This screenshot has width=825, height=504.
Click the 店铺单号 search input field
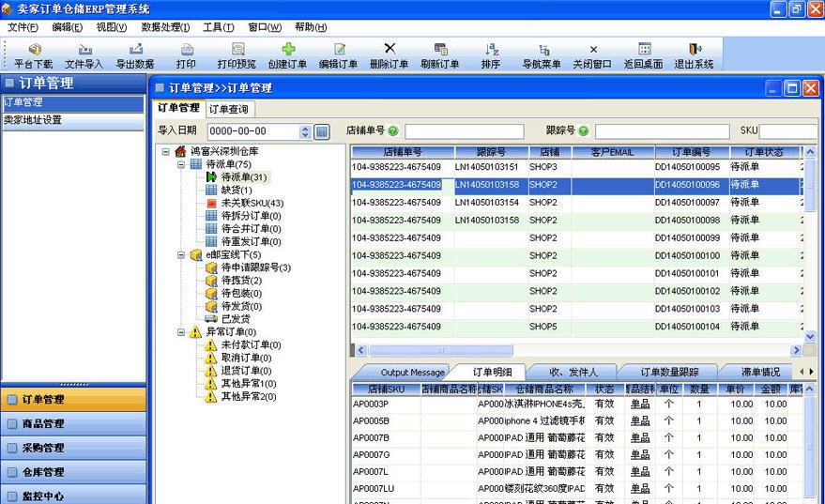click(465, 131)
